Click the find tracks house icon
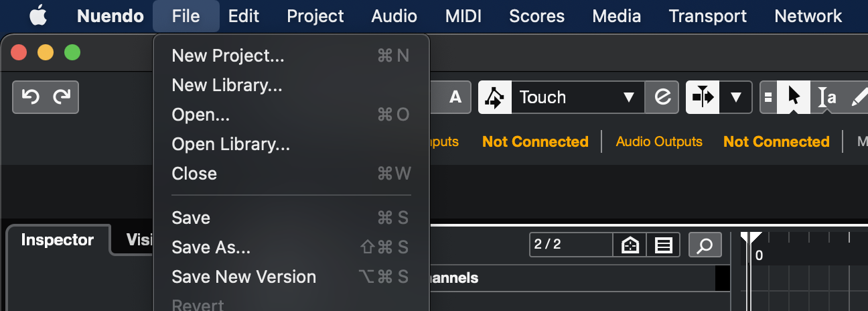Screen dimensions: 868x311 coord(630,245)
